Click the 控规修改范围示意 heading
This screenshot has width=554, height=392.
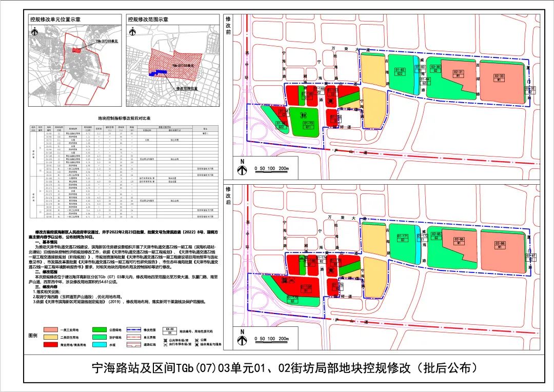click(148, 19)
